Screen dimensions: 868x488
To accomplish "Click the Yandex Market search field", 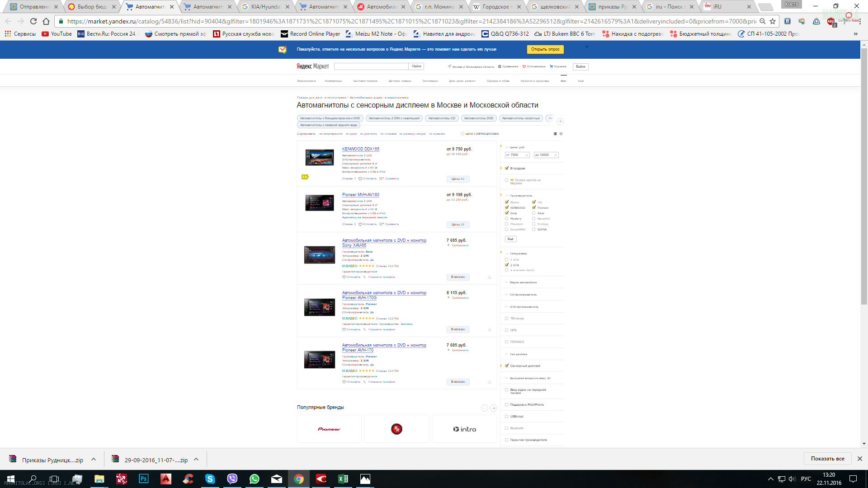I will click(x=371, y=66).
